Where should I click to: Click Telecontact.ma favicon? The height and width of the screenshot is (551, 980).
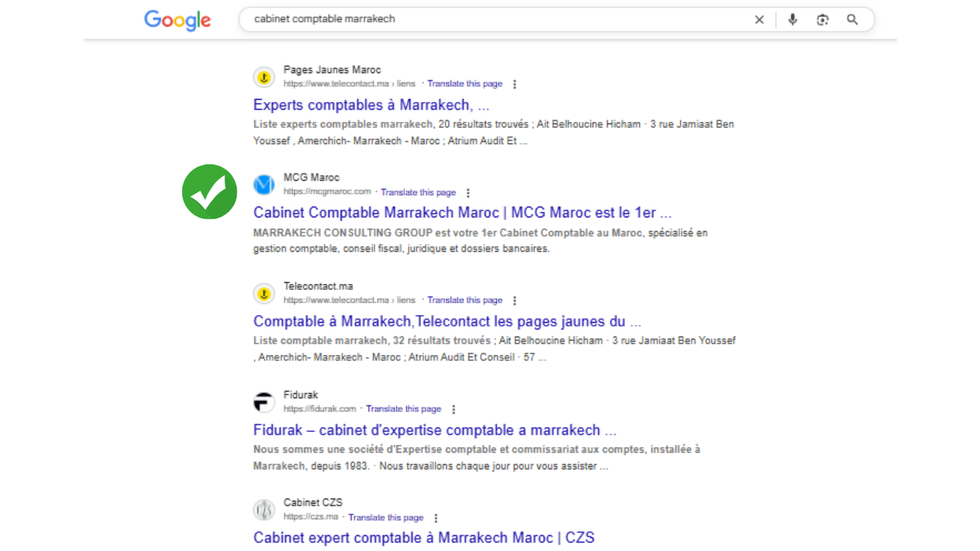point(264,293)
